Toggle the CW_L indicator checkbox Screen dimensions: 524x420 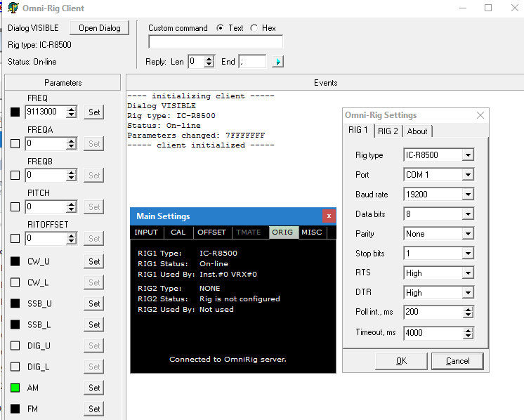tap(15, 282)
